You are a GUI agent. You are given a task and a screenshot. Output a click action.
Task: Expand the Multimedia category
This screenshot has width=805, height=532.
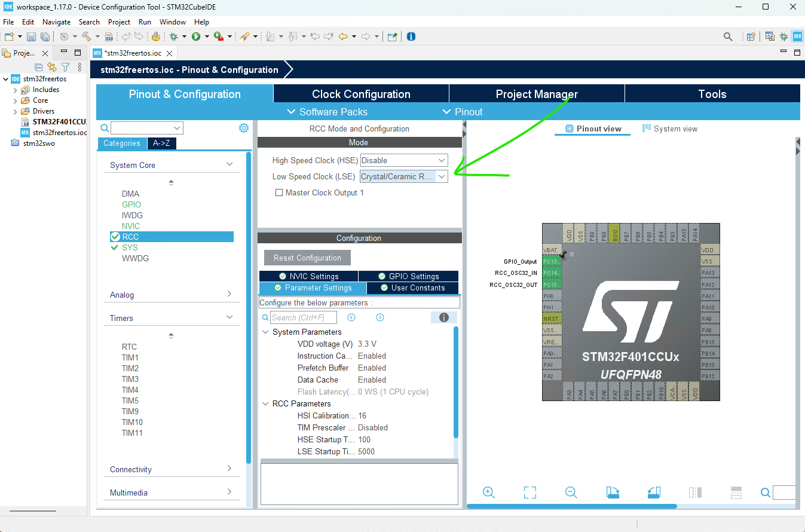[229, 492]
